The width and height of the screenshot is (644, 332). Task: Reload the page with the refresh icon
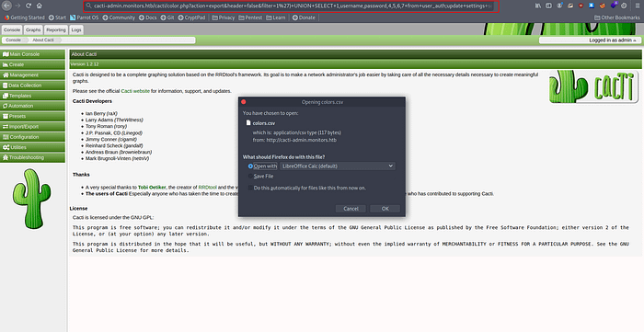point(29,6)
